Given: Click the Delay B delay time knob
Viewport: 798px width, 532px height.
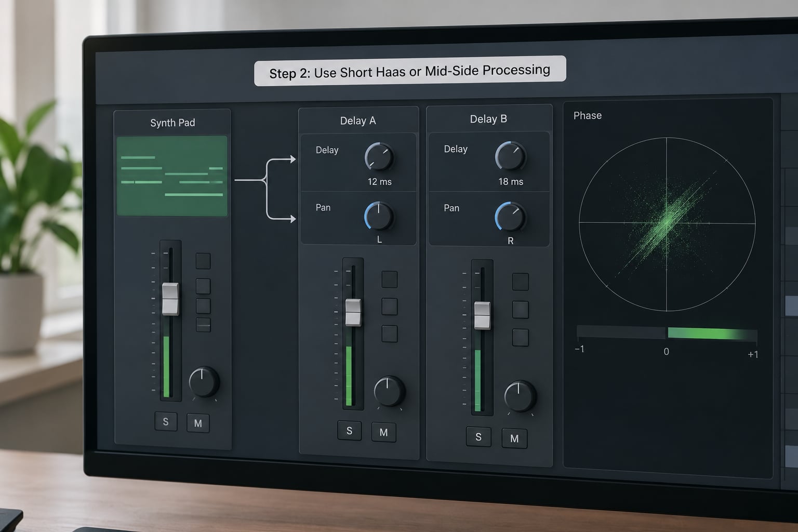Looking at the screenshot, I should tap(511, 156).
